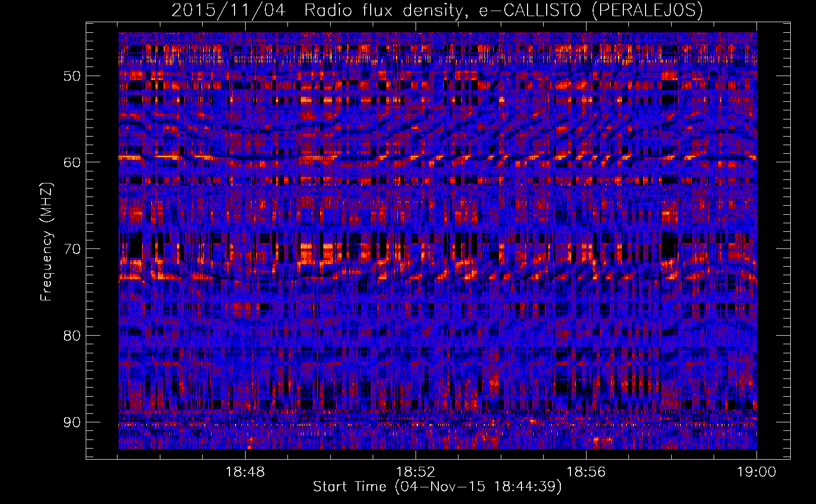Select the 50 frequency axis label
The image size is (816, 504).
[72, 76]
